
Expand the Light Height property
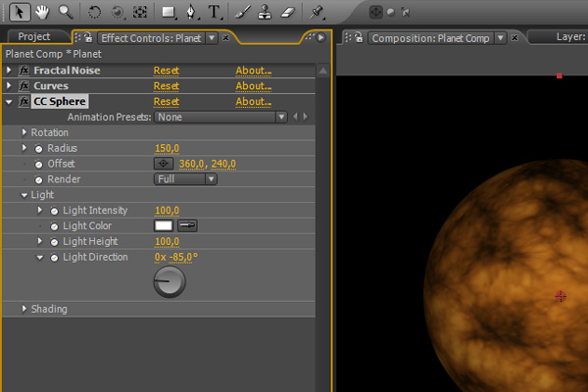pyautogui.click(x=40, y=241)
